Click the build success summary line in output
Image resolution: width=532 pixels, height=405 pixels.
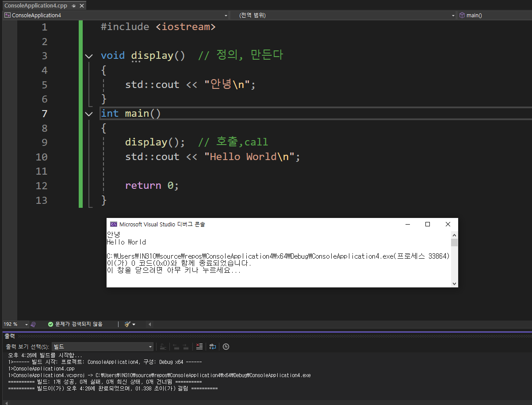pyautogui.click(x=105, y=382)
